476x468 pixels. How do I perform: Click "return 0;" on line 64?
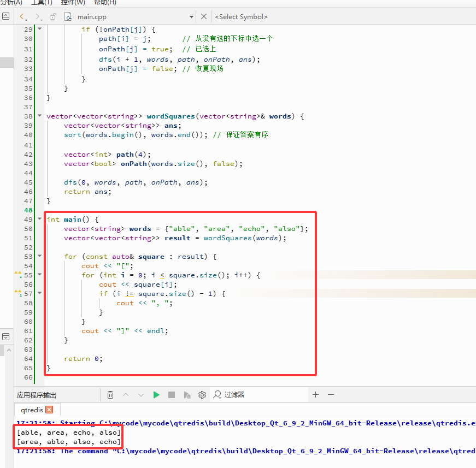coord(83,358)
